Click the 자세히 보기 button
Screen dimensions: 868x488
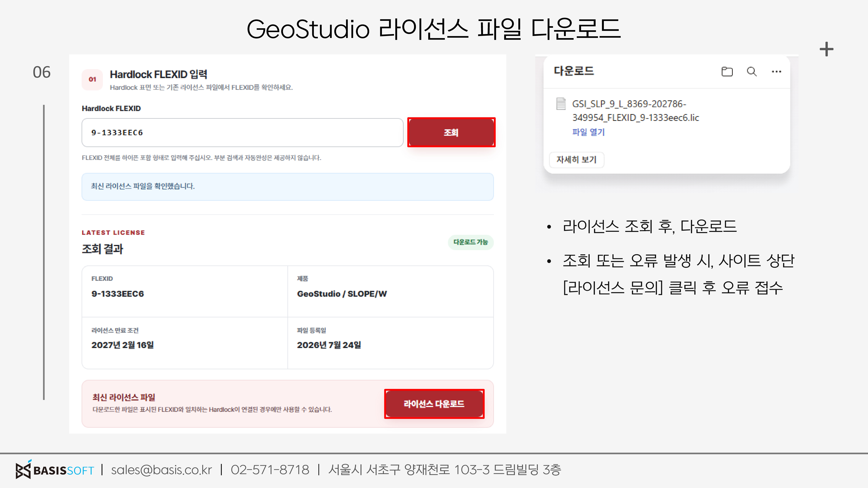[576, 160]
